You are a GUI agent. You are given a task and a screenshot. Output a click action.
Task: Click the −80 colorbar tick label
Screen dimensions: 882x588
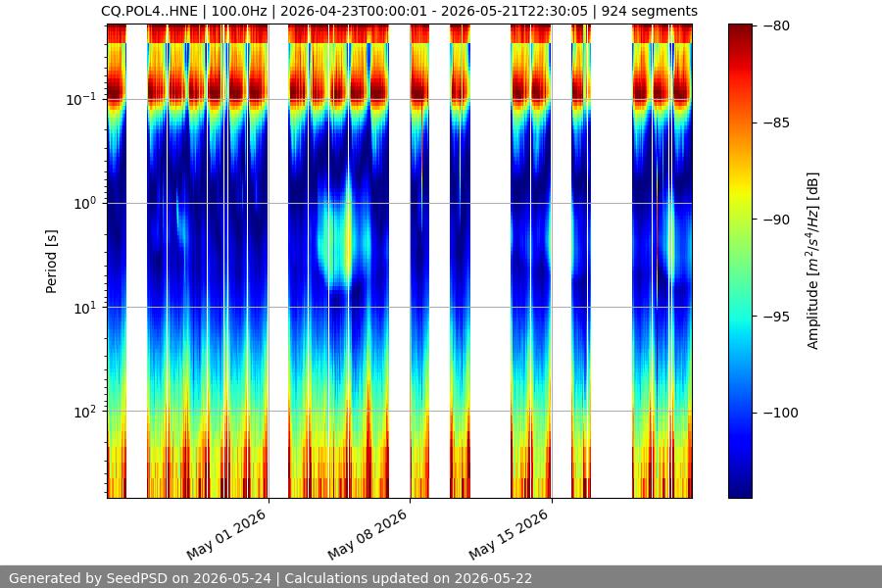(777, 25)
